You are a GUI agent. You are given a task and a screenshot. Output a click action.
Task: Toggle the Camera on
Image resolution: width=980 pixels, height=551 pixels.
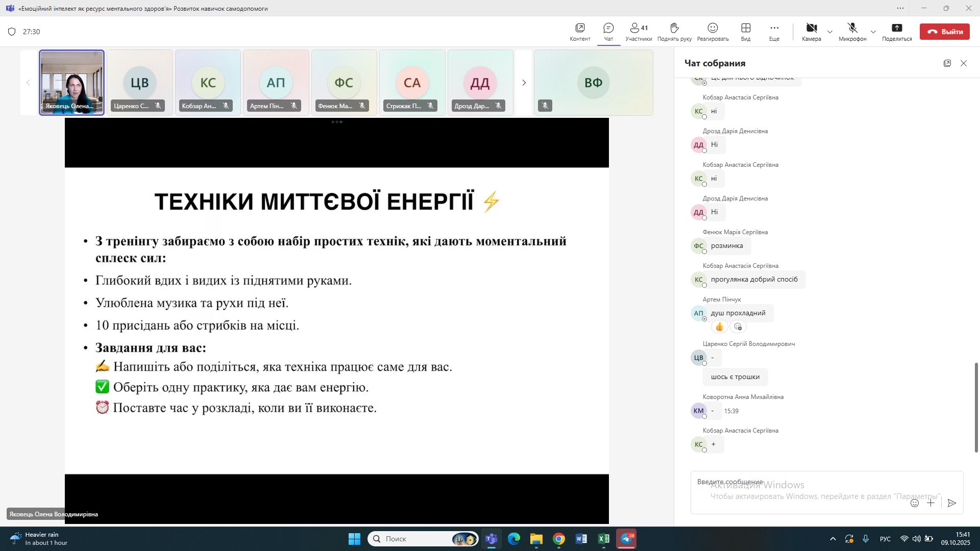811,32
